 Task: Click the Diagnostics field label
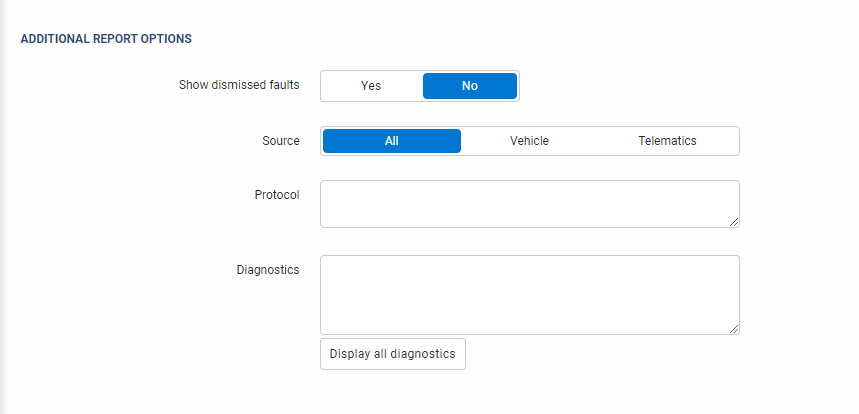(267, 270)
